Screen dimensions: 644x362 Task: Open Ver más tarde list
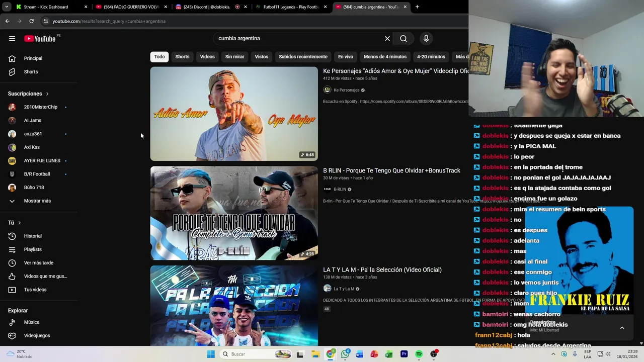click(38, 263)
